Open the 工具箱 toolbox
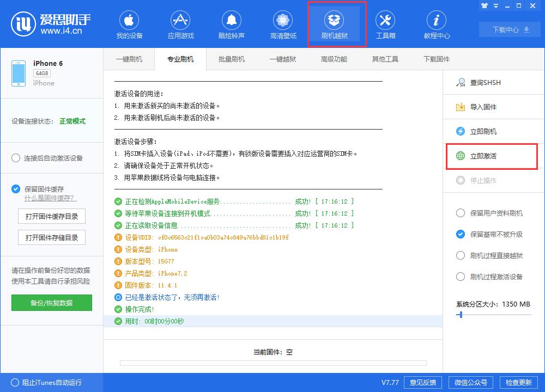This screenshot has width=545, height=392. coord(385,24)
